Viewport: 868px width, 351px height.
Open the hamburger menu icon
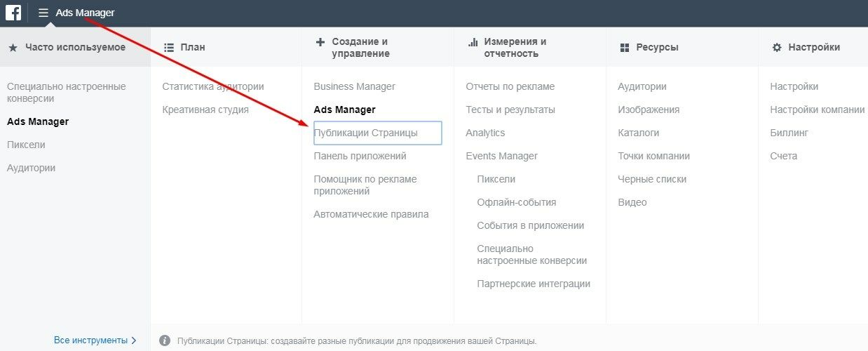pyautogui.click(x=43, y=13)
